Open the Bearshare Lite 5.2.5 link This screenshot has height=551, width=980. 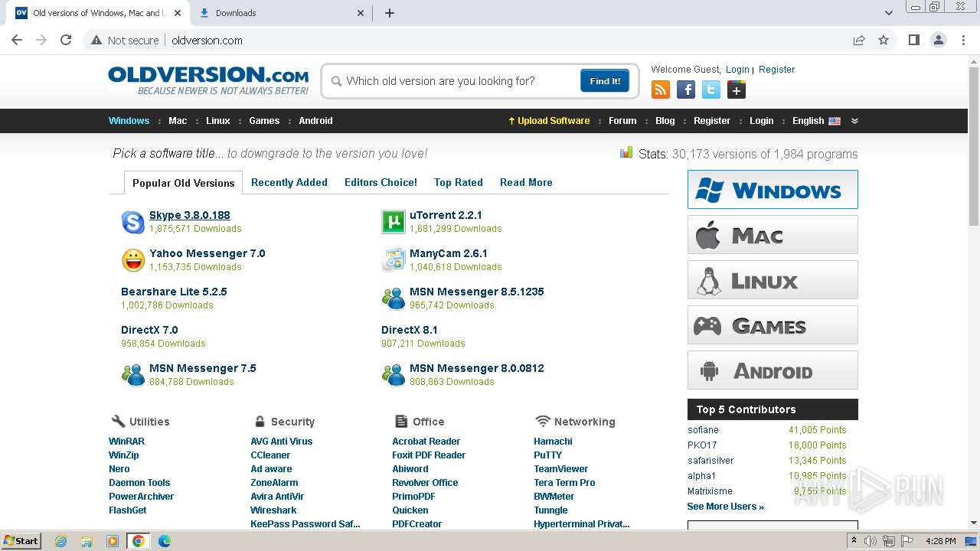pos(174,292)
